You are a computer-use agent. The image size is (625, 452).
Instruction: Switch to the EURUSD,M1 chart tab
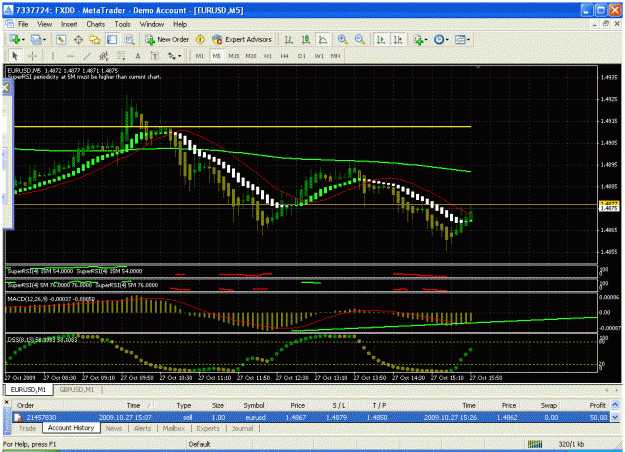[x=28, y=389]
